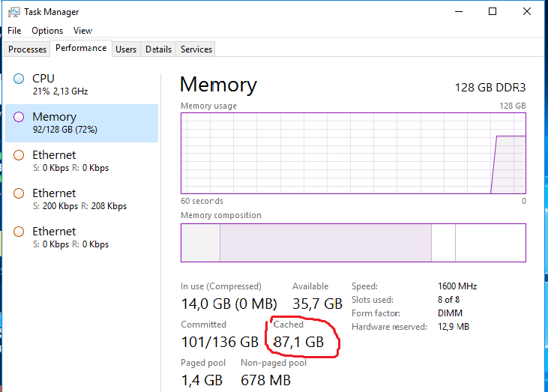Select the purple Memory circle icon
The width and height of the screenshot is (548, 392).
[19, 117]
